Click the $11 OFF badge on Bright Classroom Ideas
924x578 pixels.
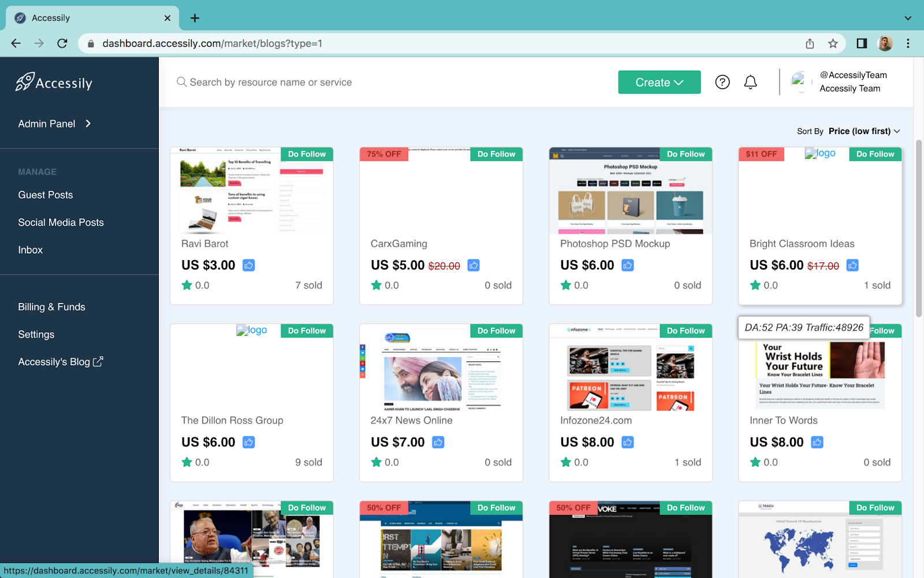pyautogui.click(x=761, y=154)
